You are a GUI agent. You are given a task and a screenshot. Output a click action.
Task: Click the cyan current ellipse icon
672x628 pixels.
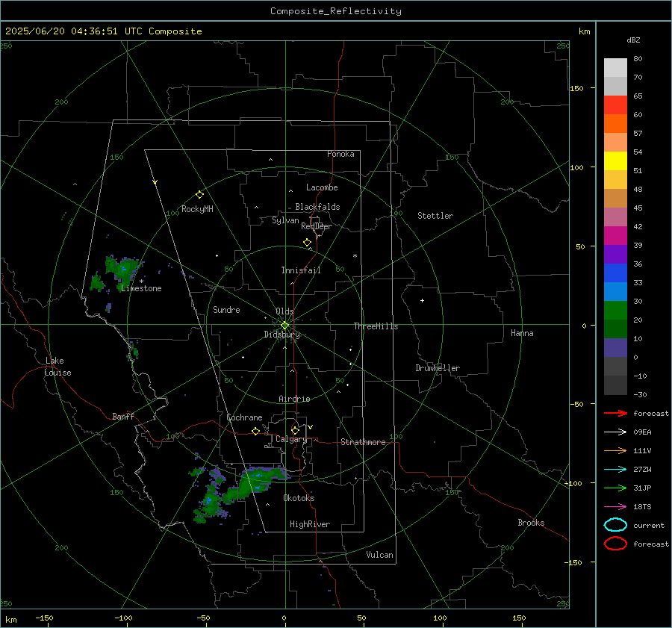[x=615, y=525]
